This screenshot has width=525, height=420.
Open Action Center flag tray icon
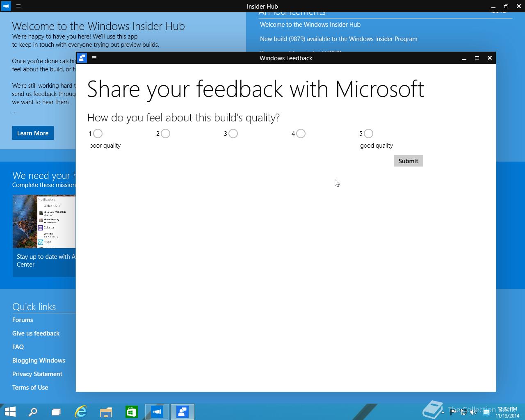coord(453,412)
